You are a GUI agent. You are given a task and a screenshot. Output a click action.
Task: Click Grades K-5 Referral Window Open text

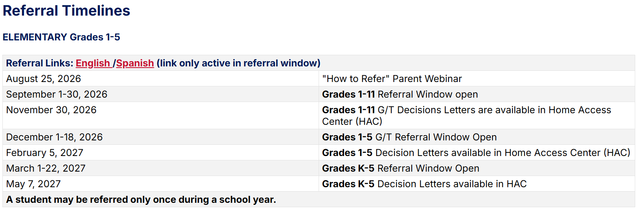point(401,168)
